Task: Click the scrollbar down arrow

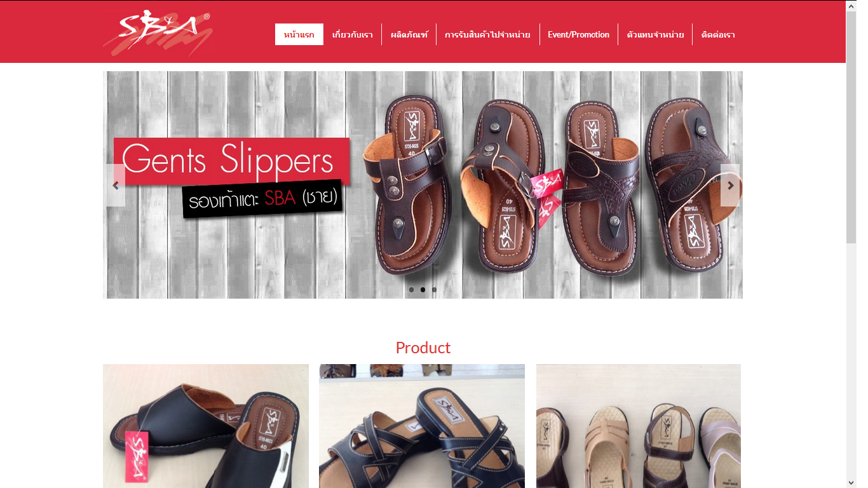Action: (851, 483)
